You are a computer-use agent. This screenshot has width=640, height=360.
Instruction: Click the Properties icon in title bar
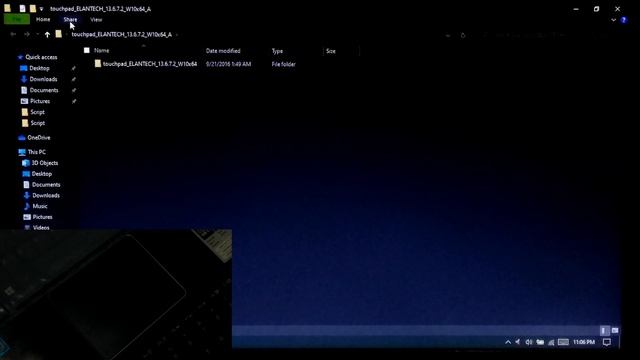[x=22, y=9]
